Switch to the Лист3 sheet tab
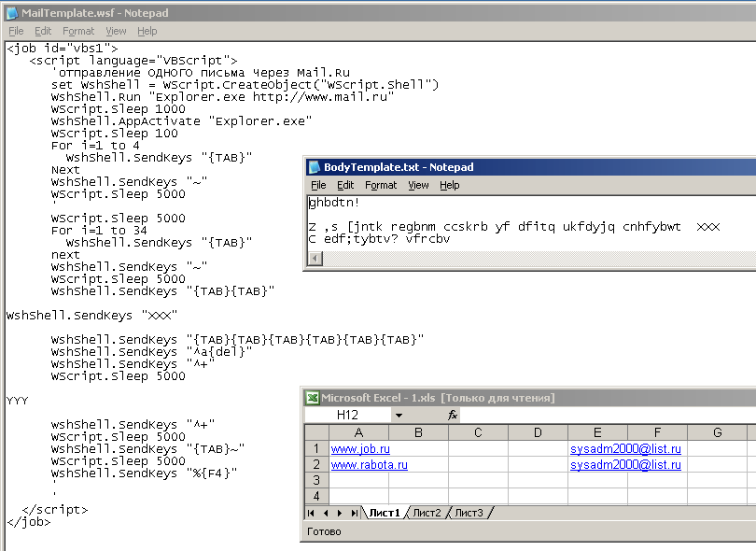 coord(469,513)
